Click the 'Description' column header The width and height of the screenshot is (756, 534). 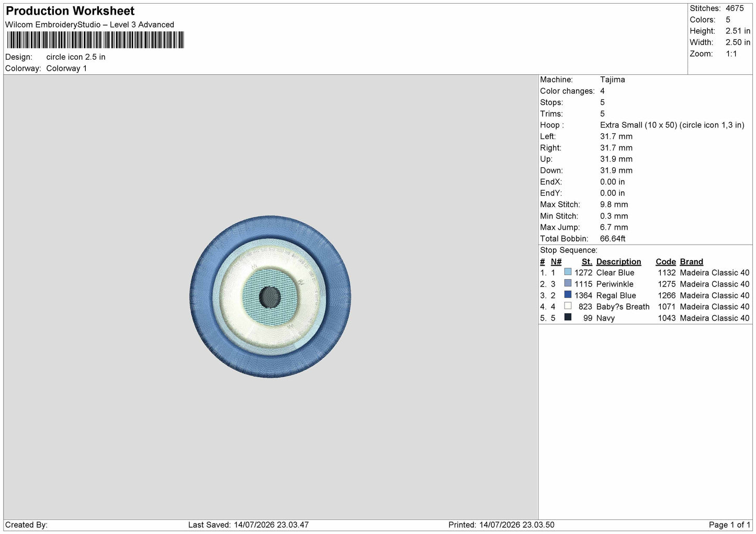(618, 262)
